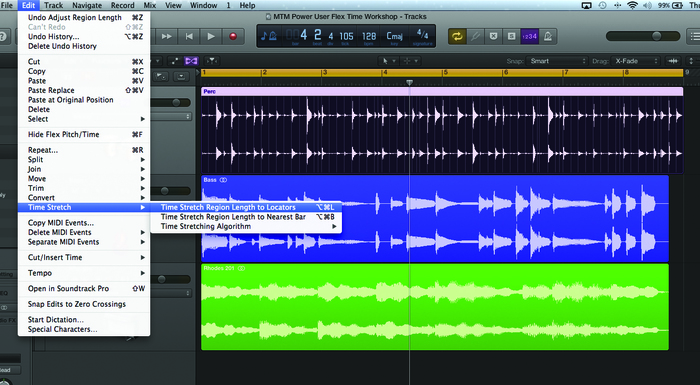Choose Paste Replace from Edit menu
This screenshot has width=700, height=385.
pos(84,90)
